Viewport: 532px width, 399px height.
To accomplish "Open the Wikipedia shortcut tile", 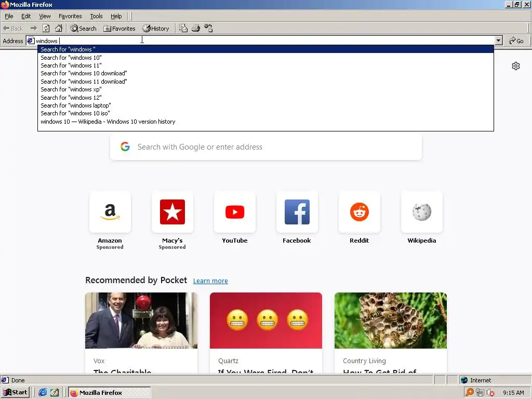I will click(x=422, y=212).
